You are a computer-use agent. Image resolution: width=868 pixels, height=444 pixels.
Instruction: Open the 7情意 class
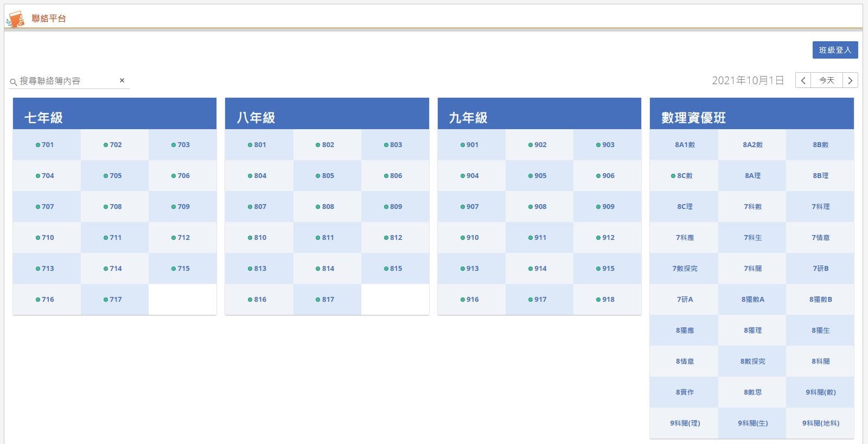820,238
